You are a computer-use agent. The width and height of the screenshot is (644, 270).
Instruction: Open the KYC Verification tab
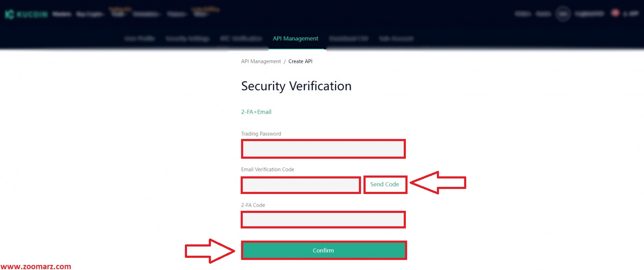coord(241,38)
